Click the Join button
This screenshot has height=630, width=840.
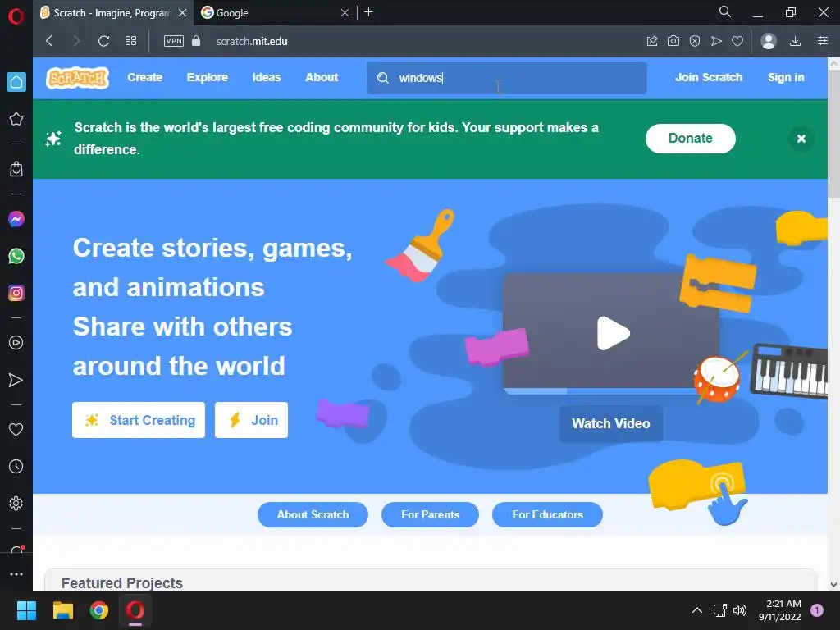click(251, 420)
